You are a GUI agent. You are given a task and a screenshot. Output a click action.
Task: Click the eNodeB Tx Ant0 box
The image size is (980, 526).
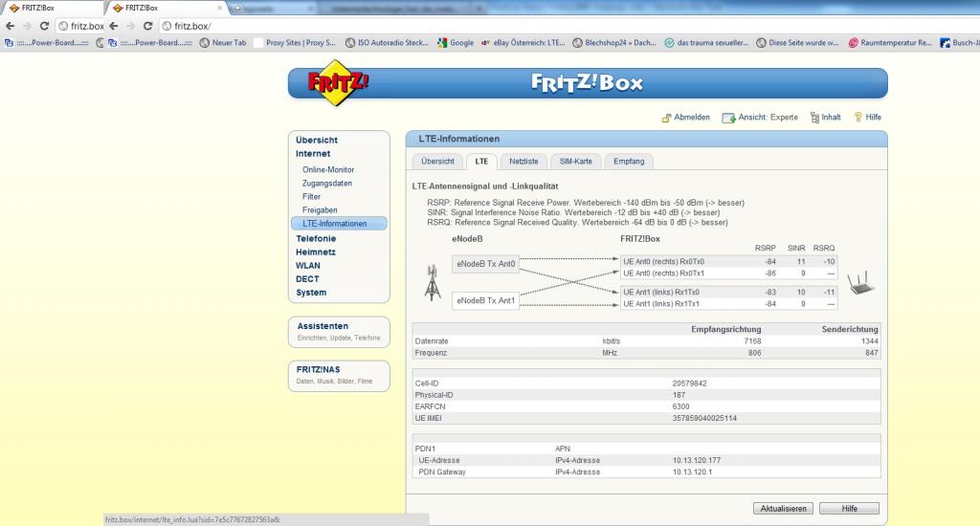click(485, 264)
